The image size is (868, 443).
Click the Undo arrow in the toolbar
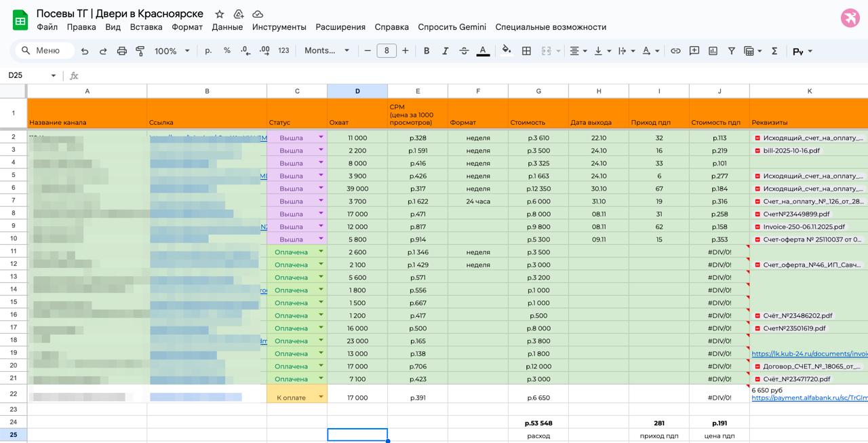[85, 51]
